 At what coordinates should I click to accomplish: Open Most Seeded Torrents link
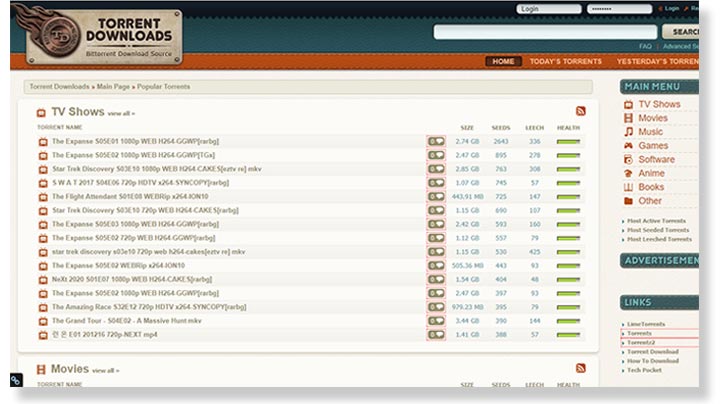658,230
